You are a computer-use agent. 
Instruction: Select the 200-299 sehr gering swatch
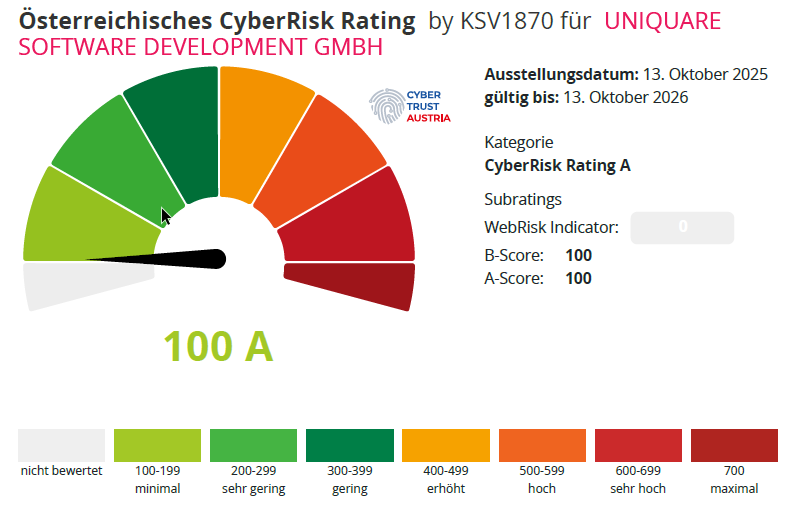(254, 445)
